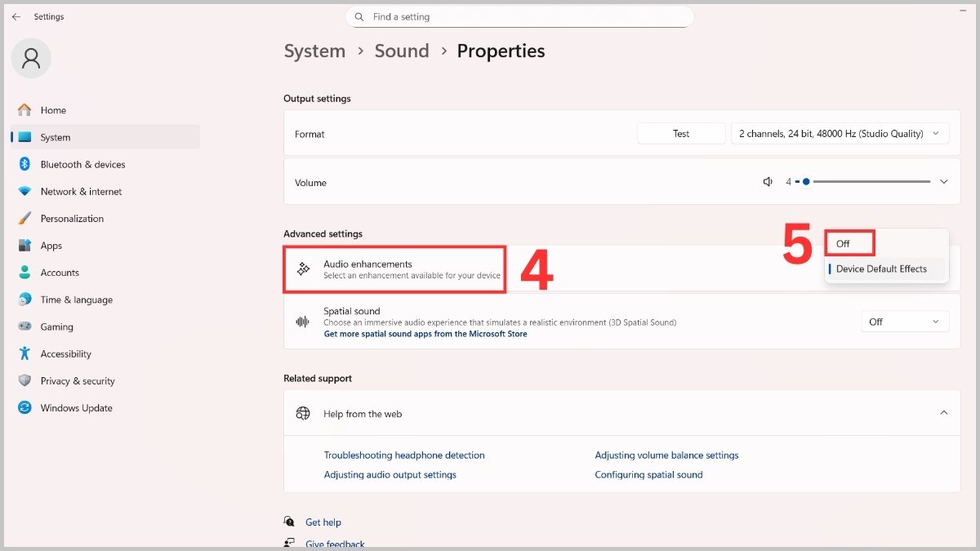
Task: Open Privacy & security settings
Action: click(78, 380)
